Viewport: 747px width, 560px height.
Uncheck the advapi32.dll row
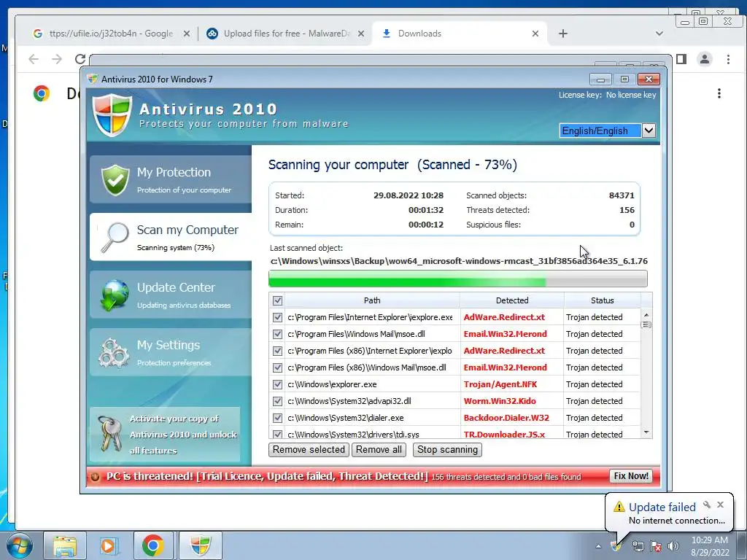(x=277, y=401)
